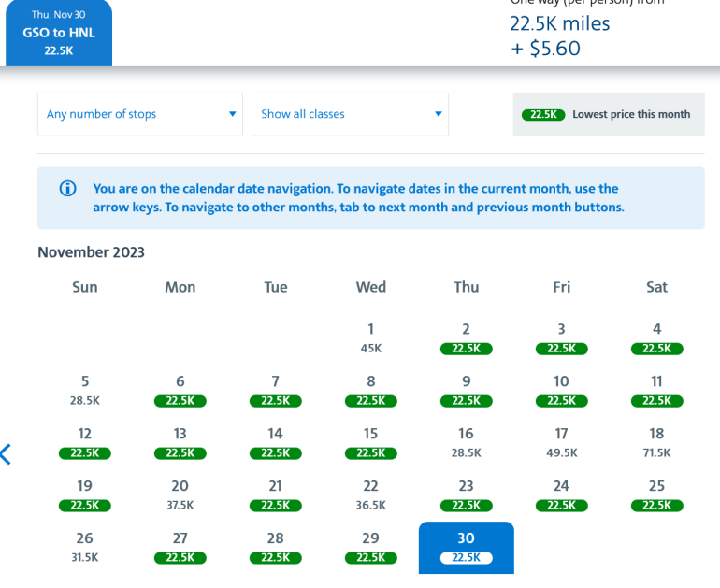
Task: Click the 'Lowest price this month' legend
Action: pos(608,114)
